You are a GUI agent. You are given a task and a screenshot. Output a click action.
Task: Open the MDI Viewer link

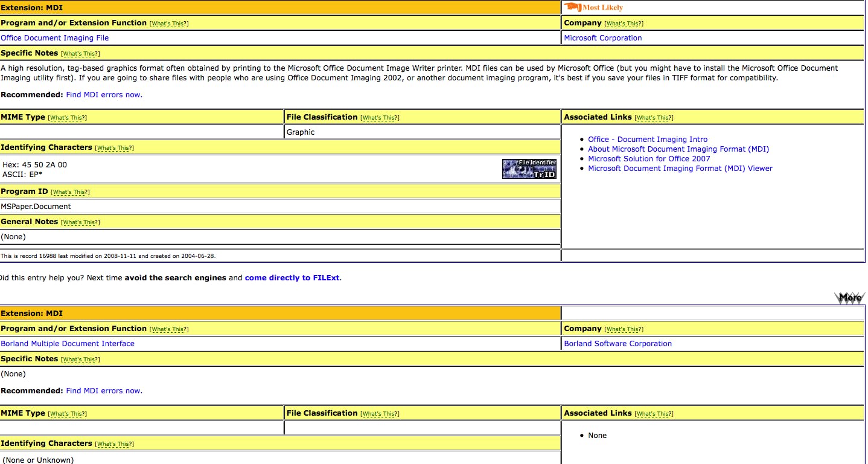tap(680, 169)
